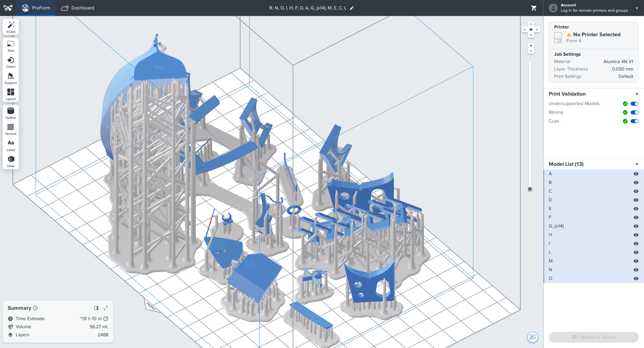Toggle Minima validation switch

pyautogui.click(x=635, y=112)
